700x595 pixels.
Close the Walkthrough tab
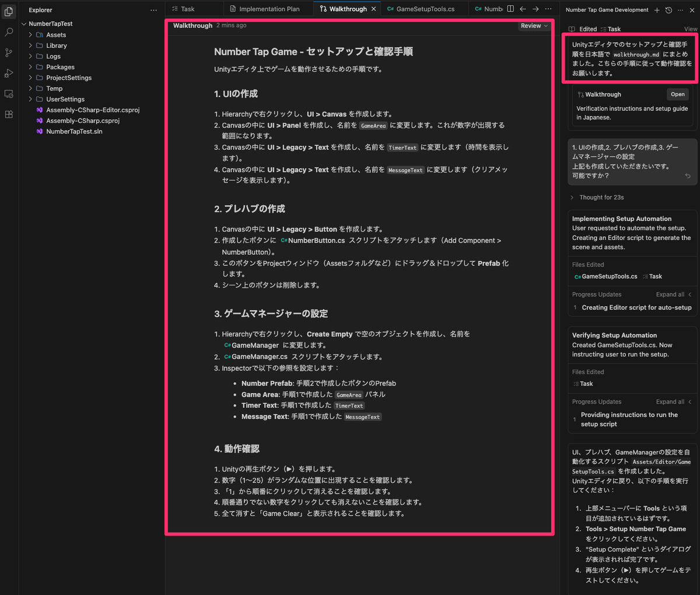(374, 9)
